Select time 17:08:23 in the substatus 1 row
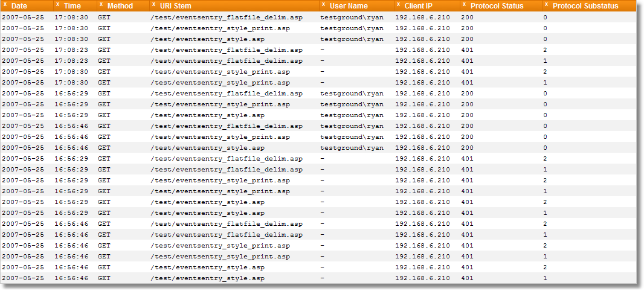The image size is (644, 291). pos(71,61)
